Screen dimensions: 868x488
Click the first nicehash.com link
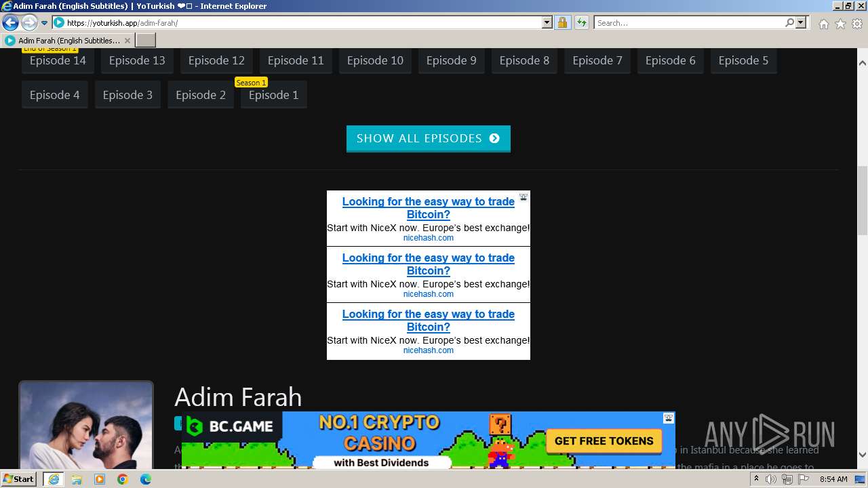pos(428,238)
